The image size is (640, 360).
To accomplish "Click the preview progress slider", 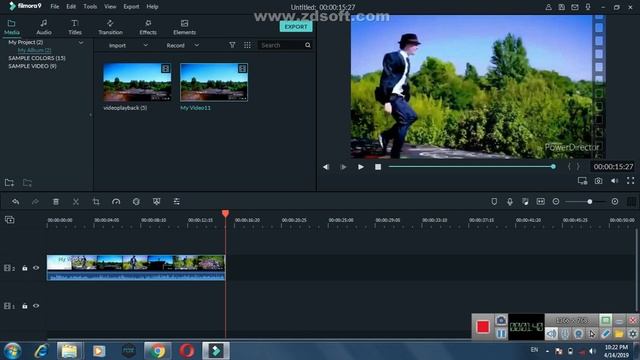I will [472, 167].
